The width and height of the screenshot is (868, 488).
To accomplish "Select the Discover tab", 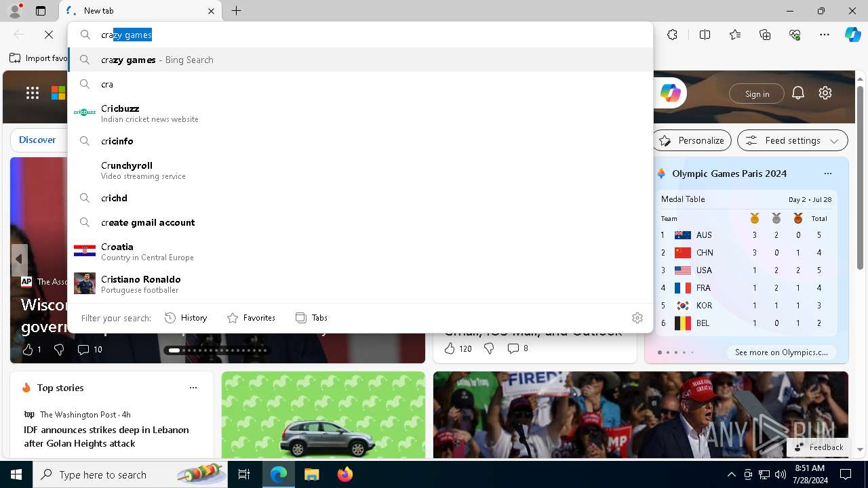I will pos(37,140).
